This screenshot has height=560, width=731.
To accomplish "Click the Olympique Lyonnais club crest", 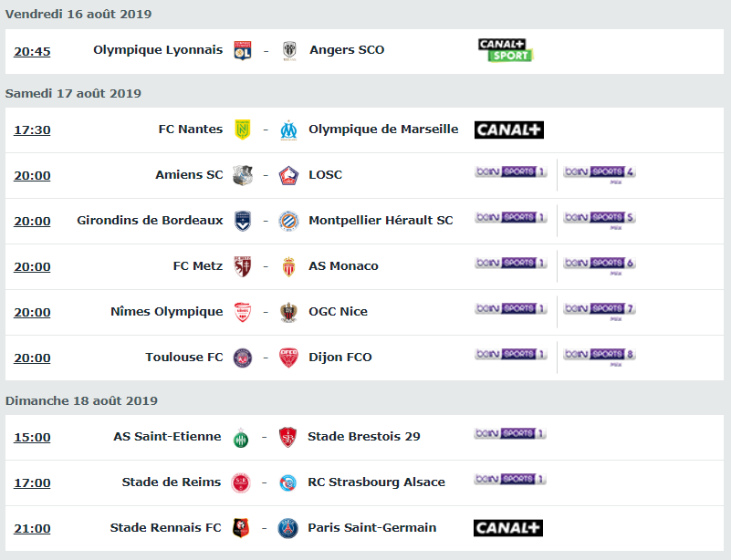I will pos(243,50).
